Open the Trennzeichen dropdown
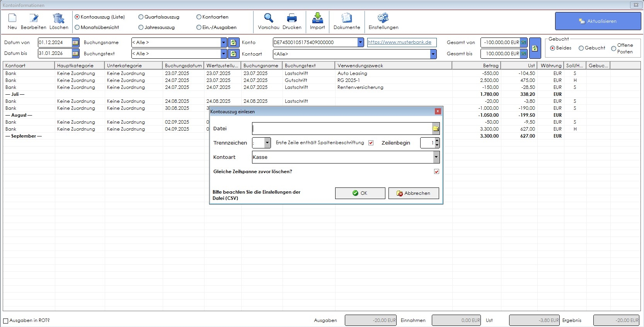This screenshot has height=327, width=644. [267, 143]
